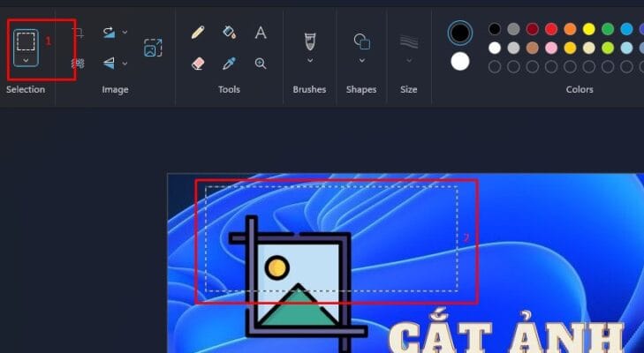
Task: Click the picture-frame crop graphic on canvas
Action: (298, 283)
